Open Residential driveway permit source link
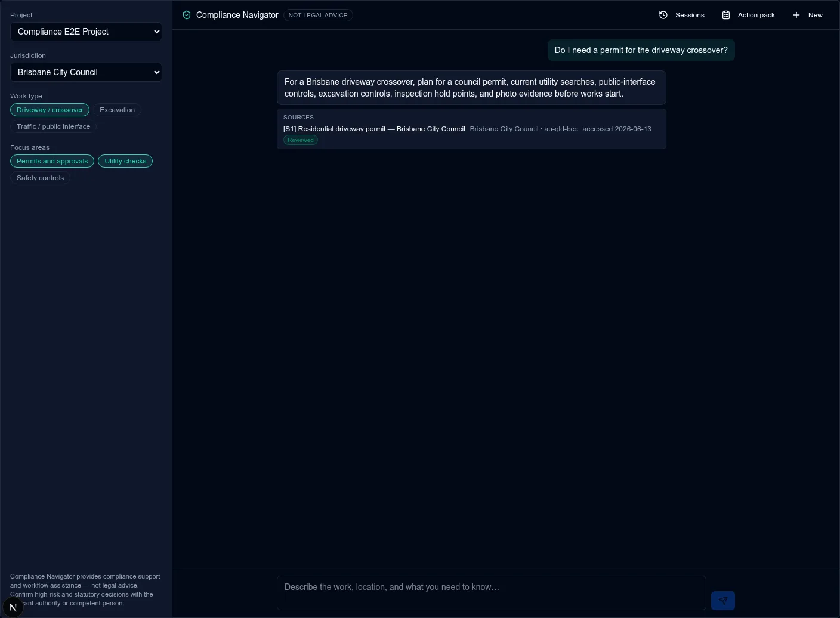 click(382, 129)
